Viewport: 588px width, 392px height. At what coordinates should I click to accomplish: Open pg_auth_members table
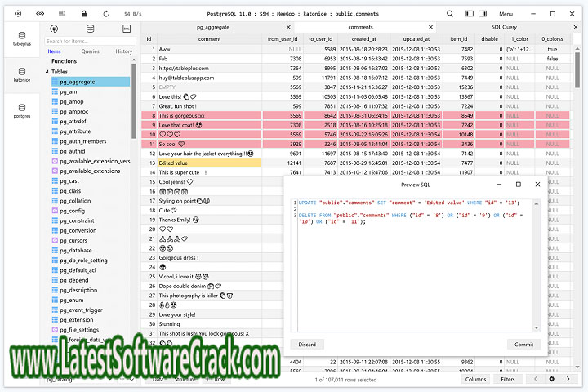coord(82,141)
